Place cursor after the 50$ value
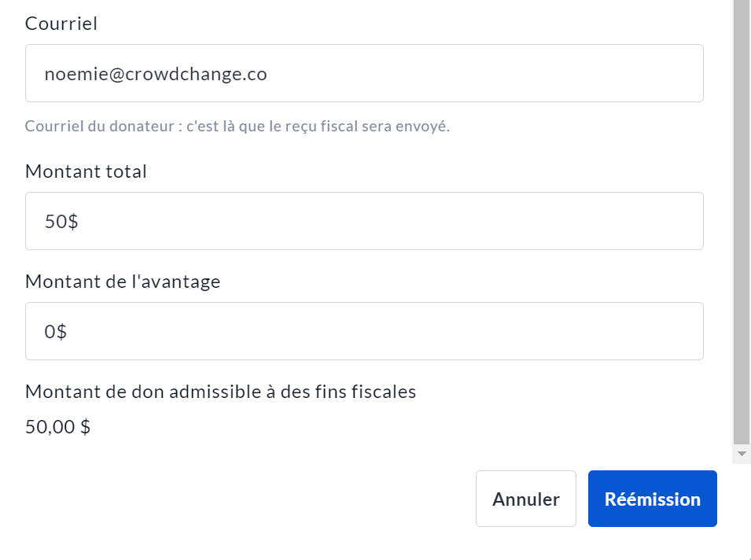 (x=79, y=222)
